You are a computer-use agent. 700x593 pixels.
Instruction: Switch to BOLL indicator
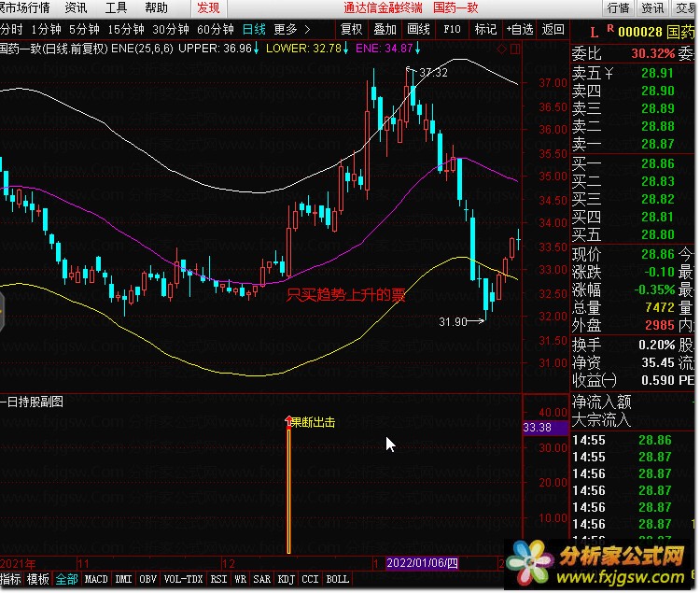(337, 579)
